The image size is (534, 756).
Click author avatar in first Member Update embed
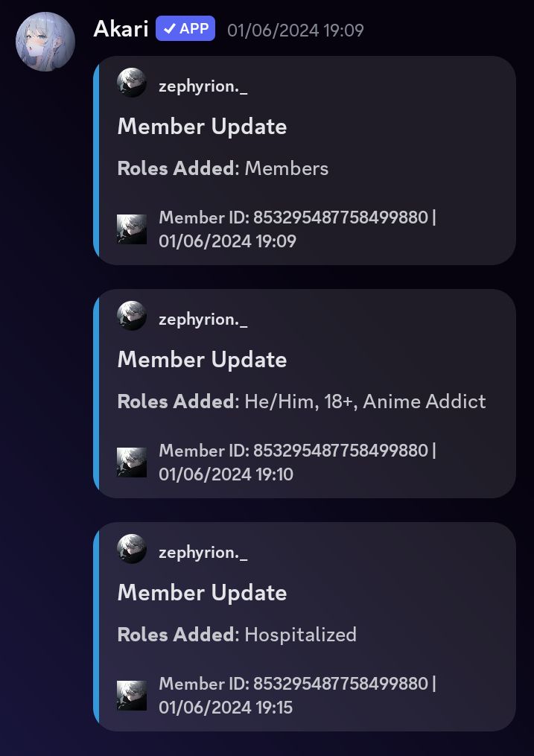pyautogui.click(x=132, y=83)
